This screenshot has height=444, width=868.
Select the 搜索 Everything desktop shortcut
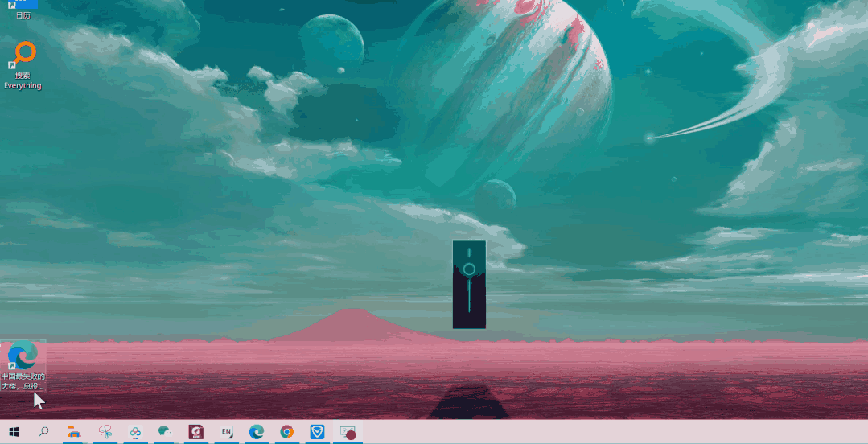click(x=23, y=65)
